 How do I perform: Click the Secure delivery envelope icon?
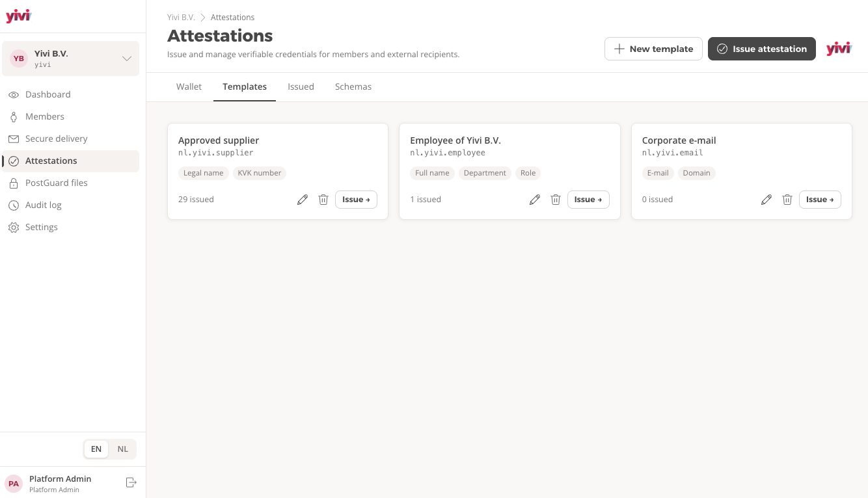tap(14, 139)
